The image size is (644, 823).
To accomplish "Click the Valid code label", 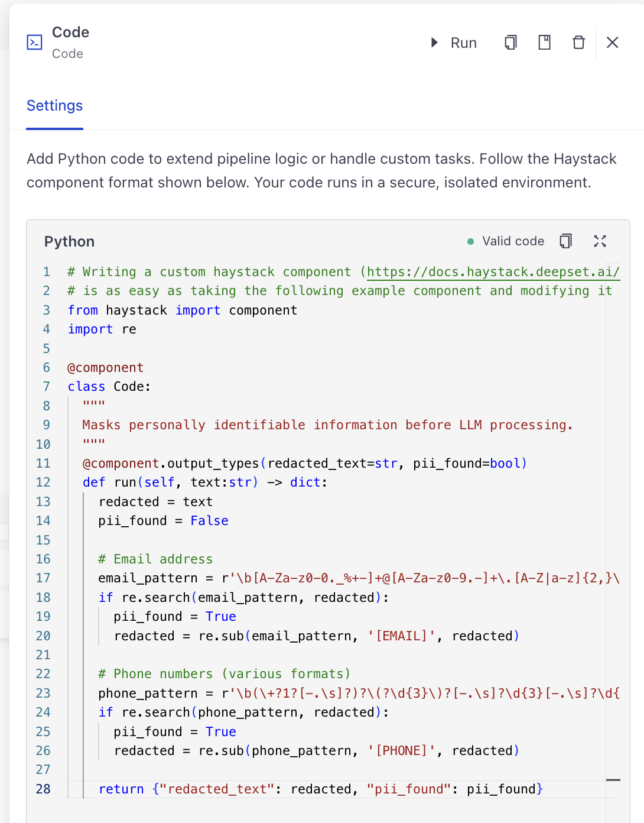I will [x=513, y=241].
